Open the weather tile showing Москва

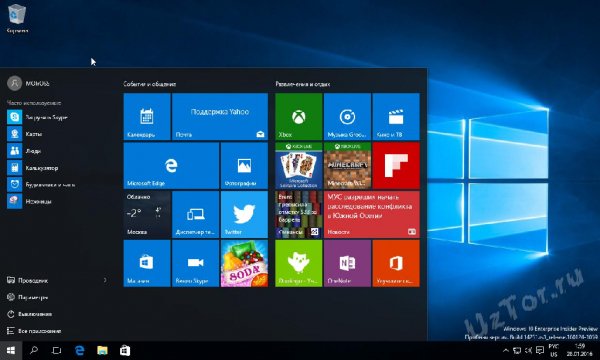tap(147, 215)
